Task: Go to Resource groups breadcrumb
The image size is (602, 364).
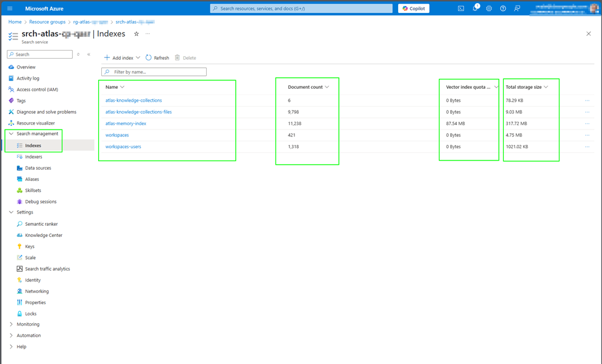Action: [x=47, y=22]
